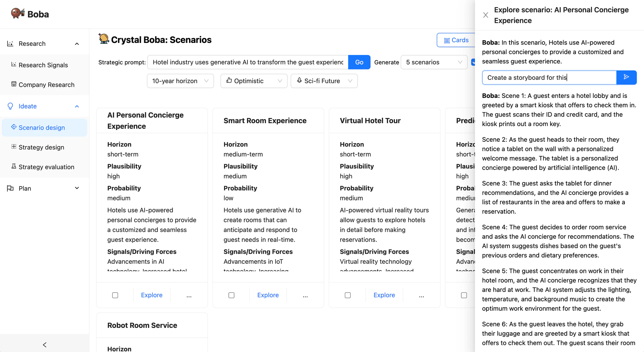This screenshot has width=644, height=352.
Task: Tick the Virtual Hotel Tour checkbox
Action: tap(348, 295)
